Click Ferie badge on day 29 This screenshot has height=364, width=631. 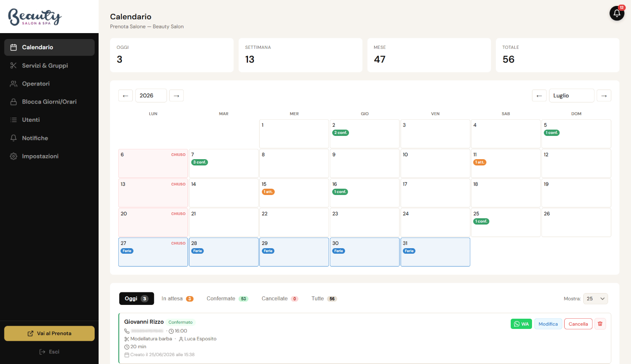click(268, 251)
